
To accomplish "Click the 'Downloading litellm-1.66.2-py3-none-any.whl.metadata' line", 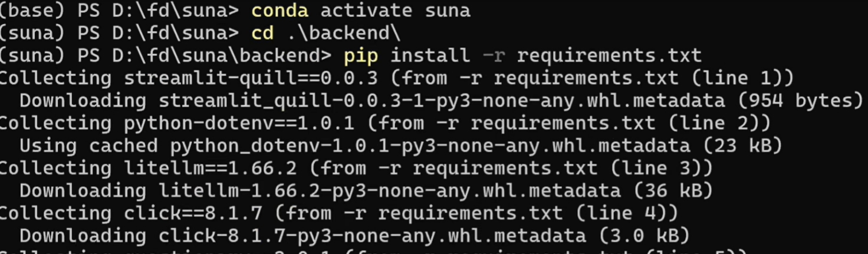I will pyautogui.click(x=366, y=191).
